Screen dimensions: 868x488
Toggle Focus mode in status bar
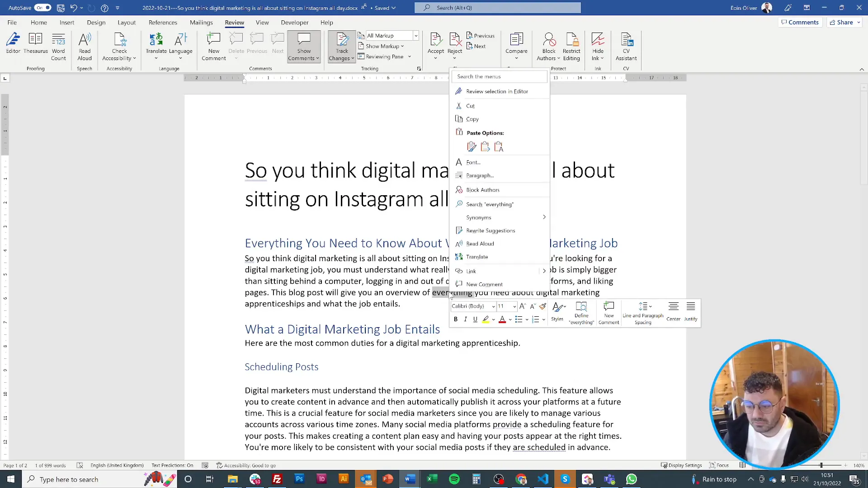coord(719,465)
